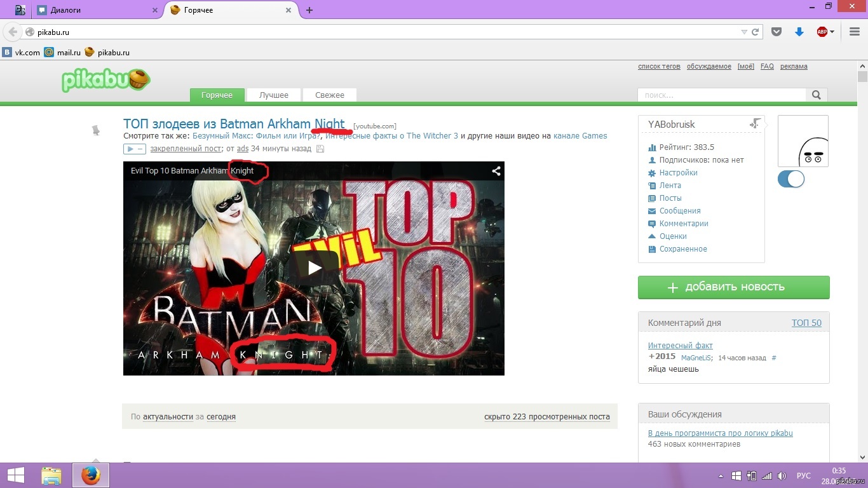The image size is (868, 488).
Task: Click the # comment permalink
Action: (774, 358)
